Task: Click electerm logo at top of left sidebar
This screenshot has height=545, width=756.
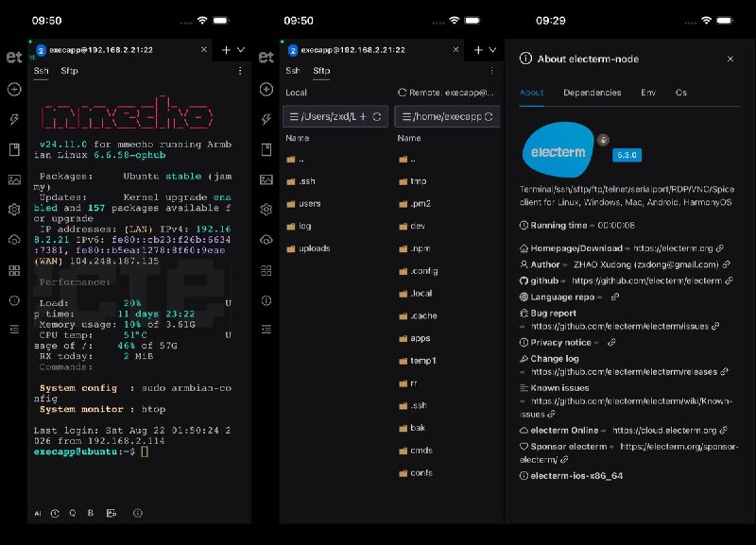Action: pos(14,58)
